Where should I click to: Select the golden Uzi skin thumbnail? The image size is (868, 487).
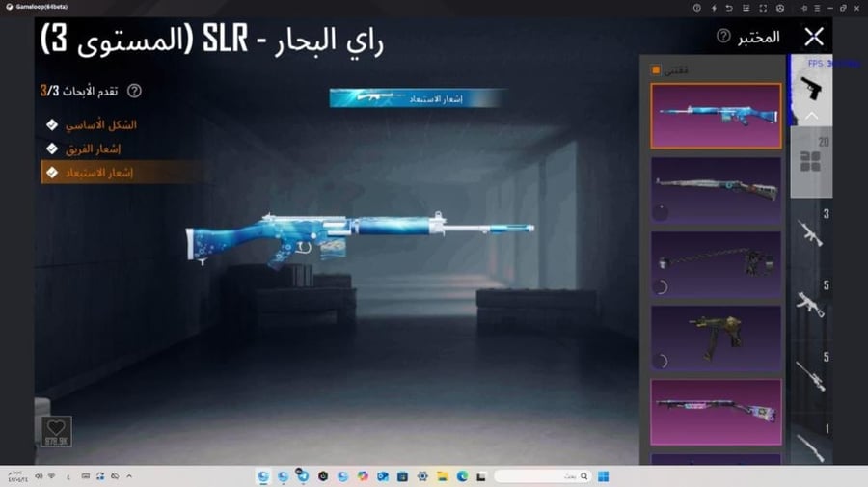[716, 338]
